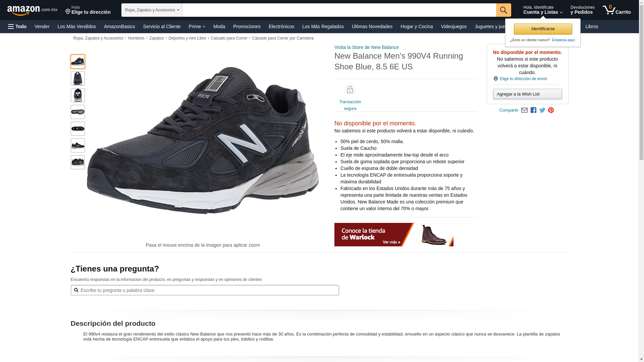Click the Identificarse button

tap(543, 29)
